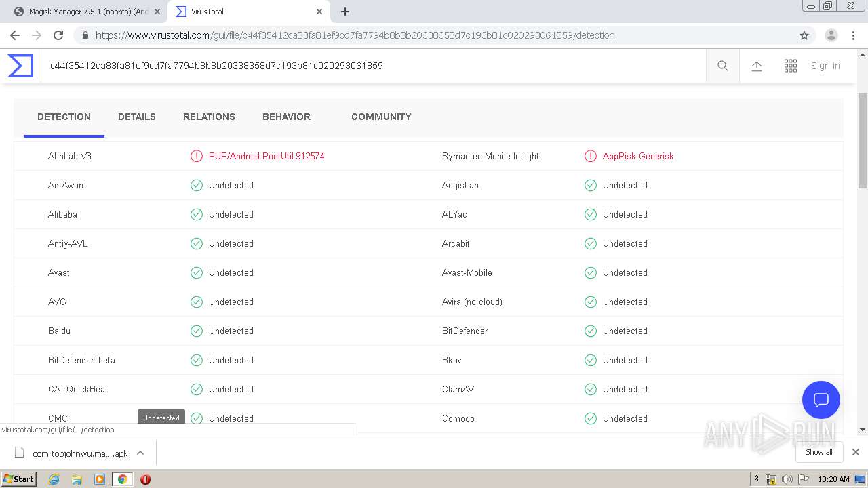Click the Undetected result beside Alibaba

click(231, 214)
